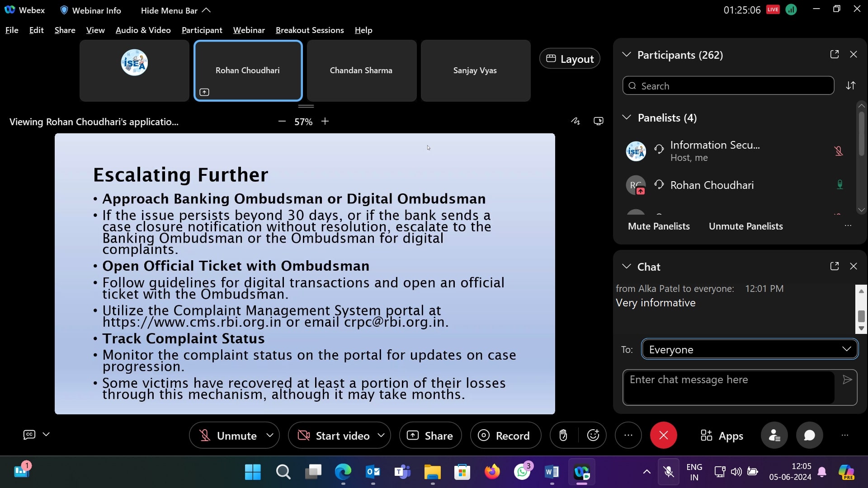Open the Audio & Video menu

coord(143,30)
